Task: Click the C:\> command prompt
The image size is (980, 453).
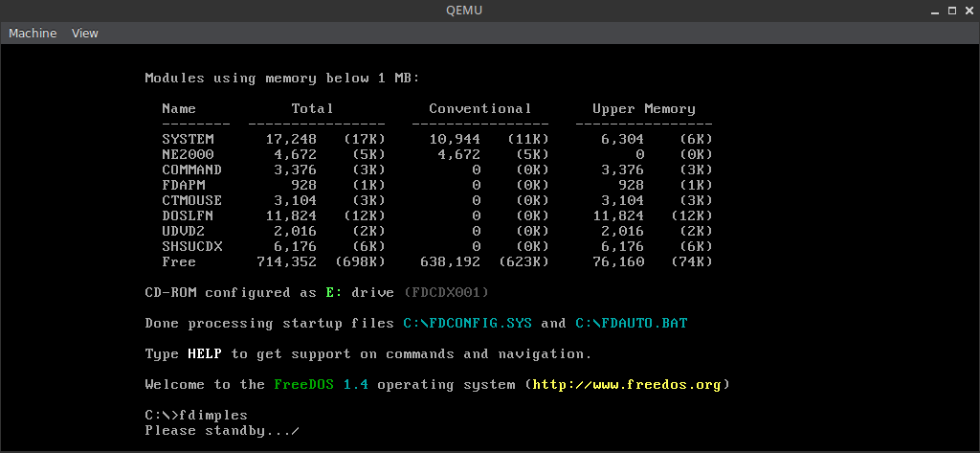Action: point(161,415)
